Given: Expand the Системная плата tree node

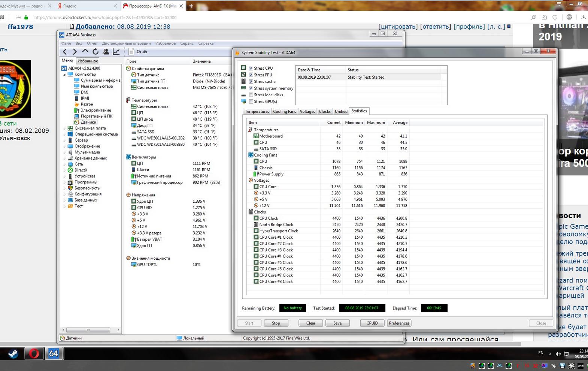Looking at the screenshot, I should tap(64, 129).
